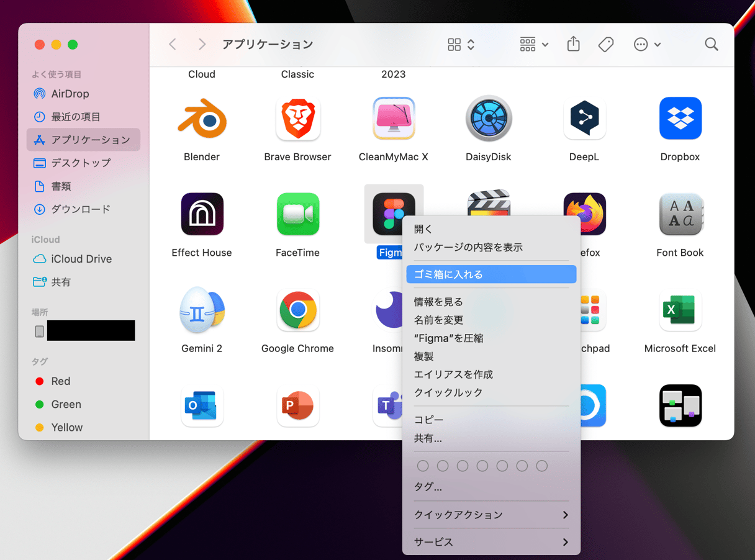This screenshot has width=755, height=560.
Task: Go to ダウンロード in the sidebar
Action: tap(80, 209)
